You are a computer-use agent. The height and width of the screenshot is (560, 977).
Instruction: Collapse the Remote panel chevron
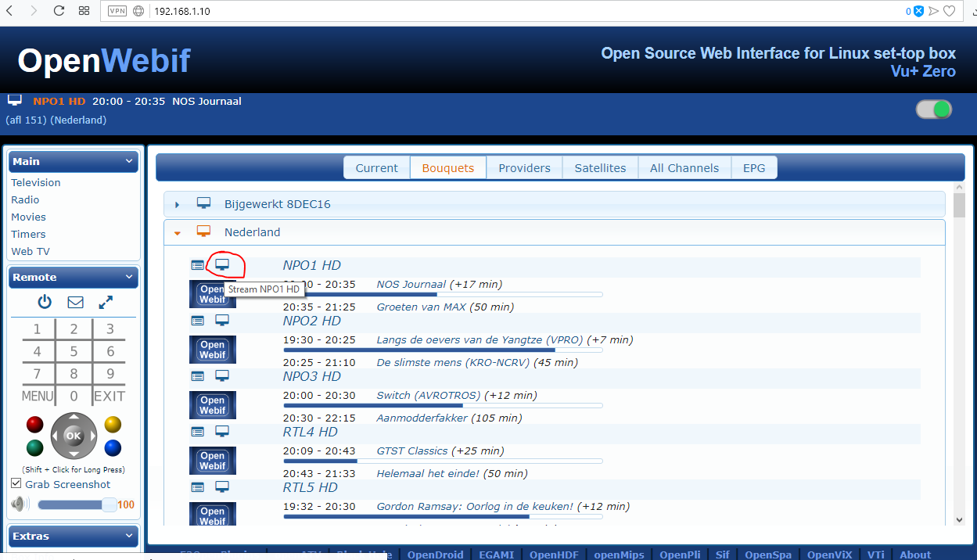[129, 277]
